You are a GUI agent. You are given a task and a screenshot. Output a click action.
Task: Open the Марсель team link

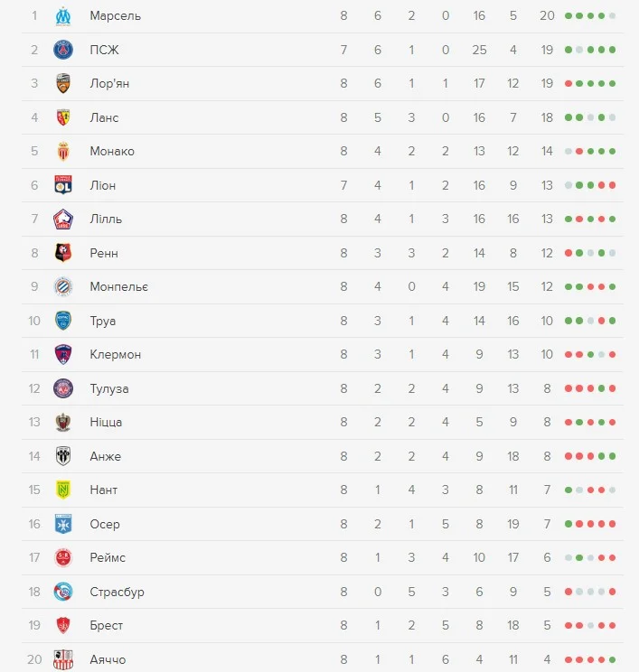(x=116, y=15)
